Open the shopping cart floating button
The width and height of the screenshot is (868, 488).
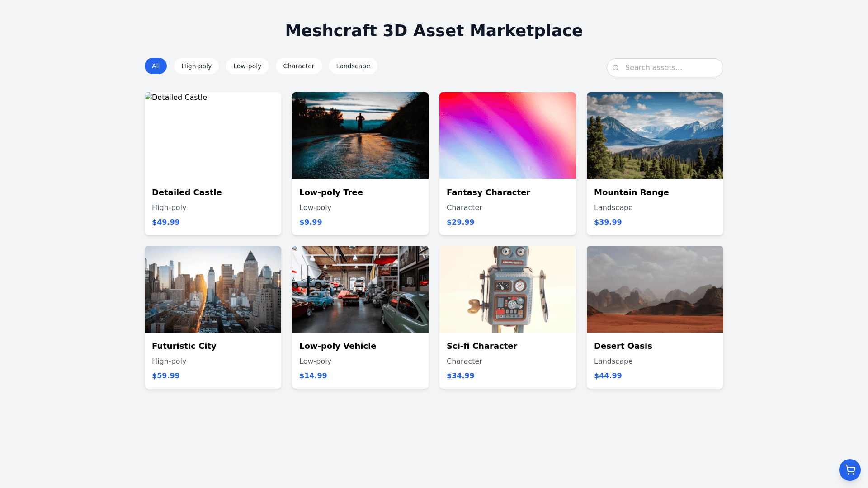[849, 470]
